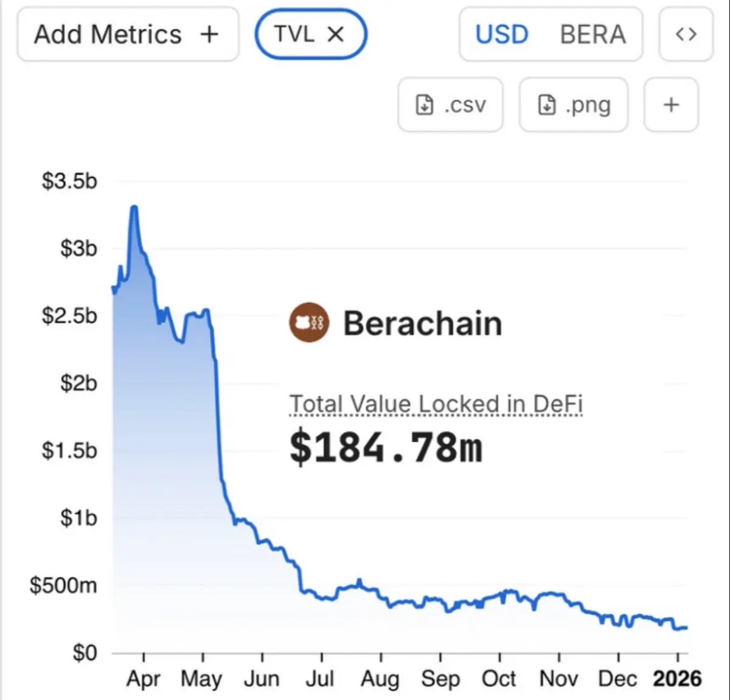730x700 pixels.
Task: Click the April peak on TVL chart
Action: point(134,208)
